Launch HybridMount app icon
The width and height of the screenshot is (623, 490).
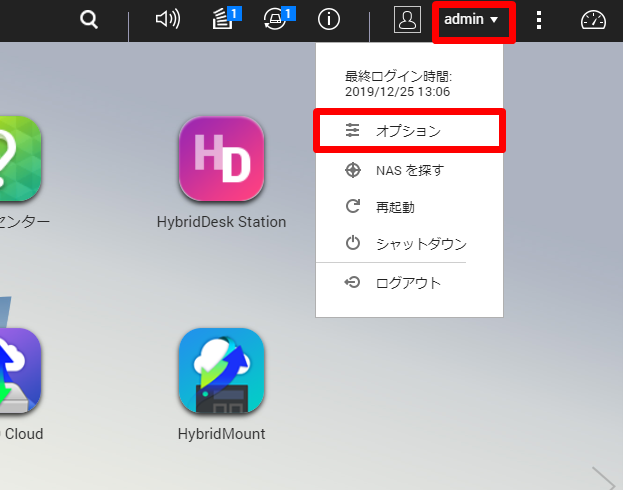coord(221,370)
